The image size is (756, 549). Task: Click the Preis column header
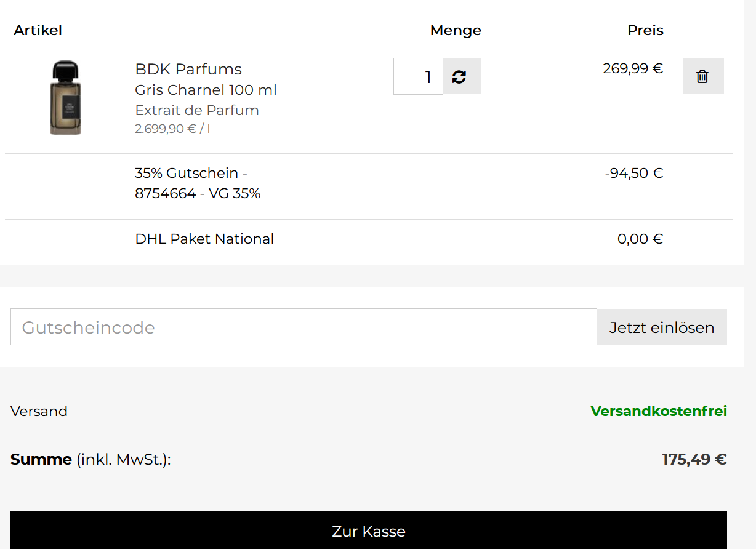(x=645, y=30)
